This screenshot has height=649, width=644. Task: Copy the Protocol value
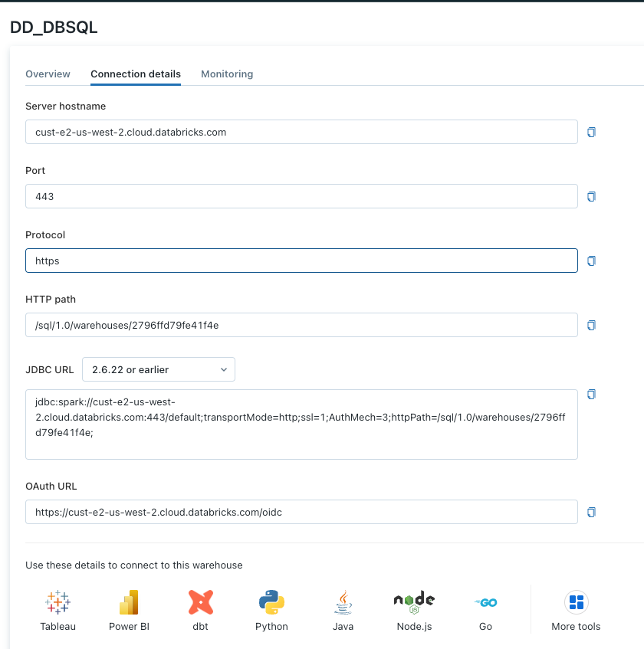(591, 261)
